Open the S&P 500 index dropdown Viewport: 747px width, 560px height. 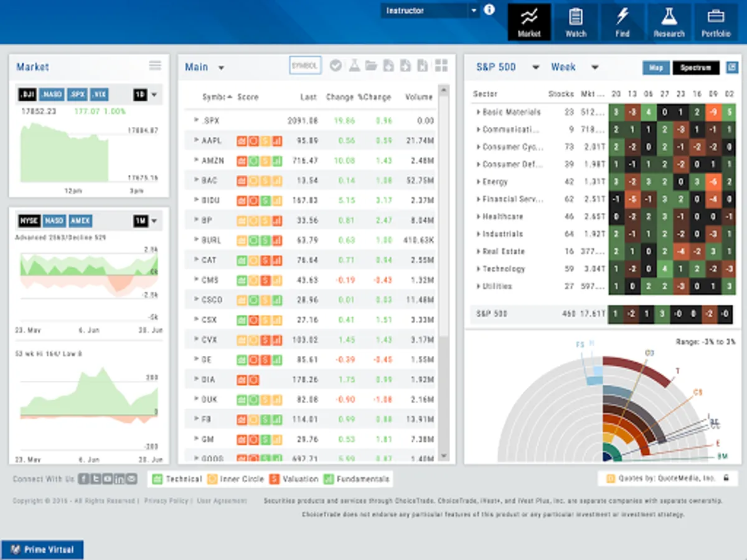535,68
